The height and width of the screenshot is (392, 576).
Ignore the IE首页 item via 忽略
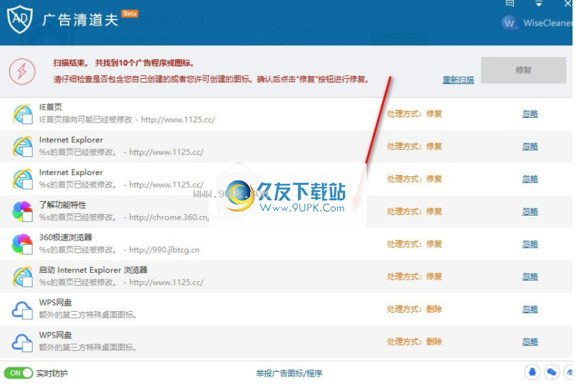(530, 114)
